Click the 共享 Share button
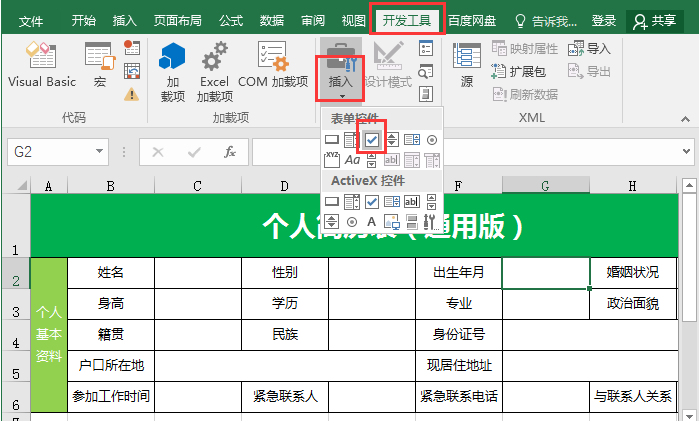The height and width of the screenshot is (421, 699). [x=655, y=21]
